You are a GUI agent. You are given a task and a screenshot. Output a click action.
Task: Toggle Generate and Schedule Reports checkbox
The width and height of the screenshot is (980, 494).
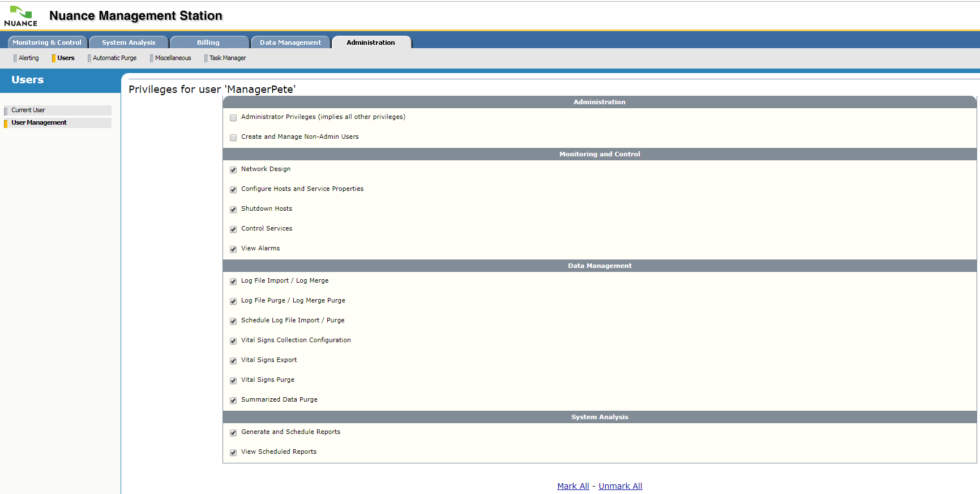coord(233,433)
